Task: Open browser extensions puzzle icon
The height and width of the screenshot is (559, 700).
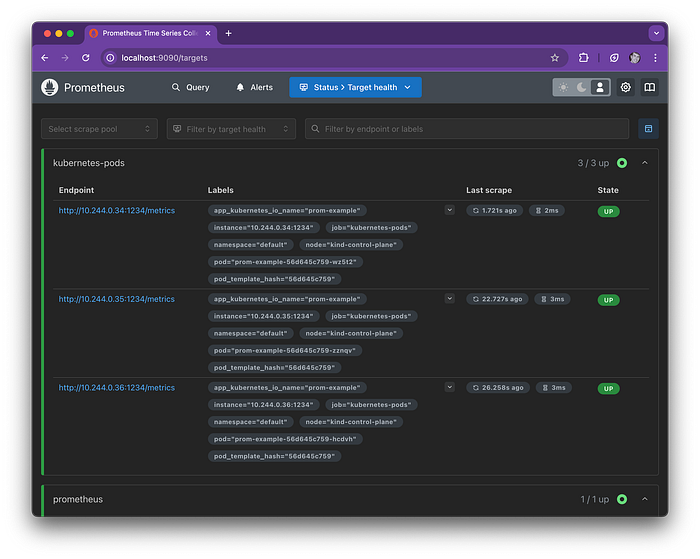Action: 583,58
